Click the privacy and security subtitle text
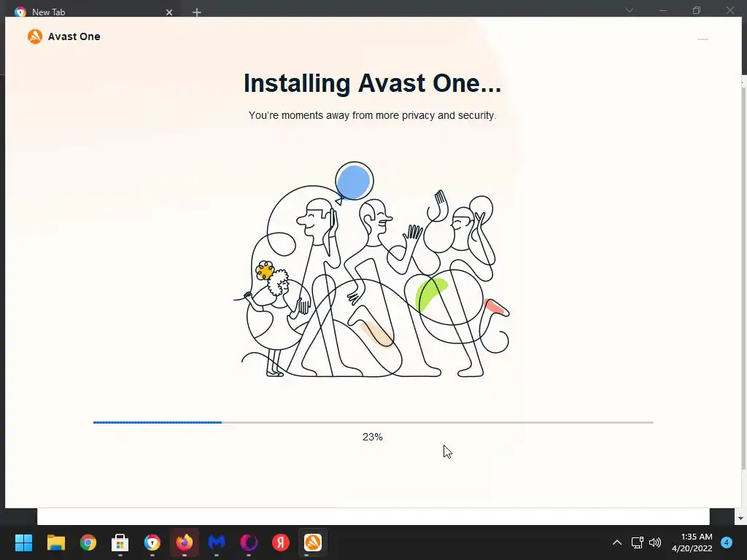Viewport: 747px width, 560px height. point(372,115)
